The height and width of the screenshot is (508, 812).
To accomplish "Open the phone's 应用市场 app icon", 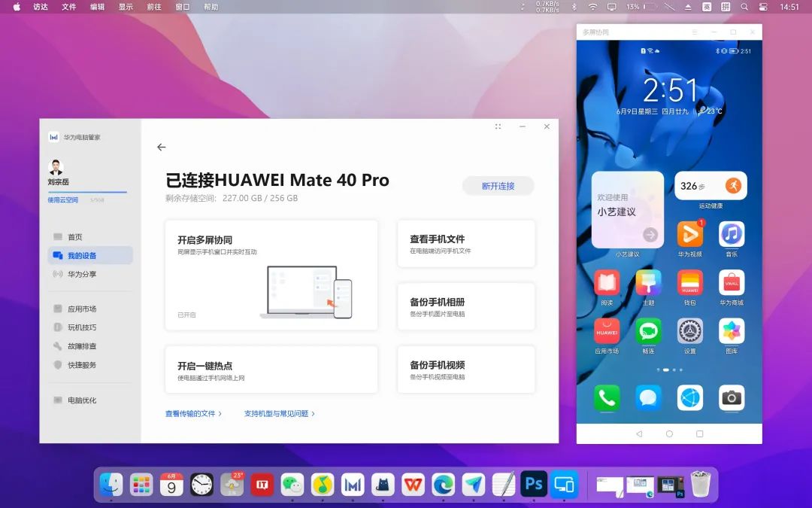I will 607,331.
